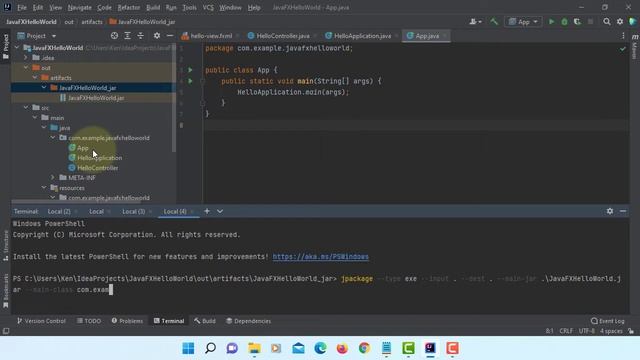Open terminal settings gear icon
The width and height of the screenshot is (640, 360).
[610, 211]
